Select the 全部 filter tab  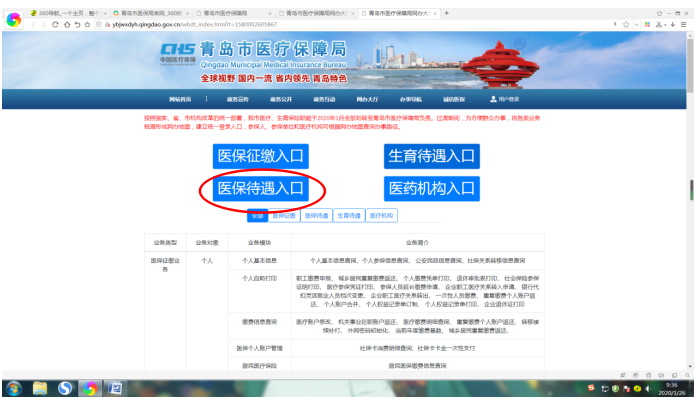coord(258,215)
